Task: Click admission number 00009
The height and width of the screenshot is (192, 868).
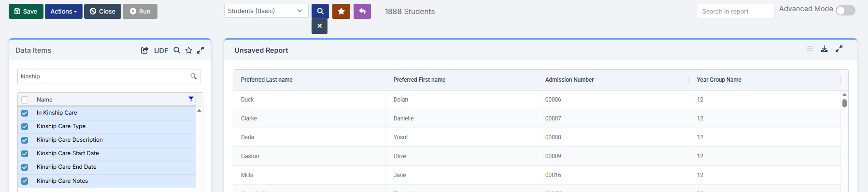Action: pyautogui.click(x=553, y=156)
